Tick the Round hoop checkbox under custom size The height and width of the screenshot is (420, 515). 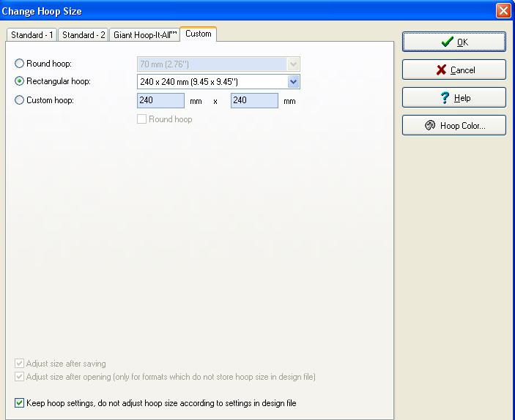point(141,119)
